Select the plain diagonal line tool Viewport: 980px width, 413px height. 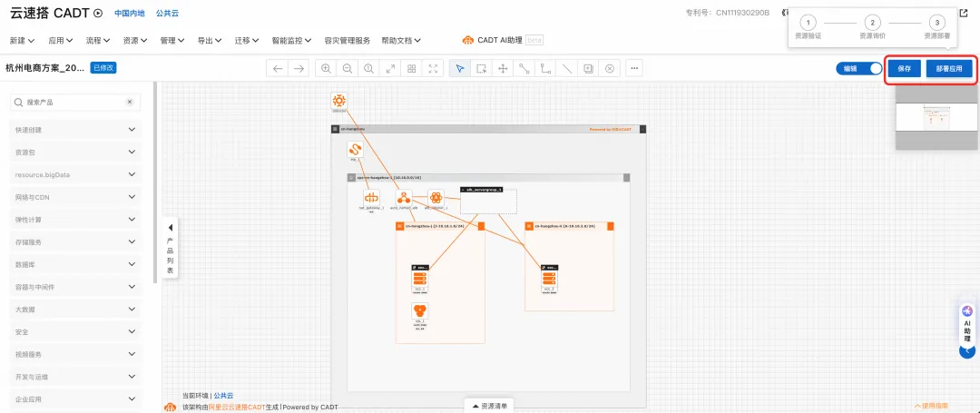[x=567, y=69]
